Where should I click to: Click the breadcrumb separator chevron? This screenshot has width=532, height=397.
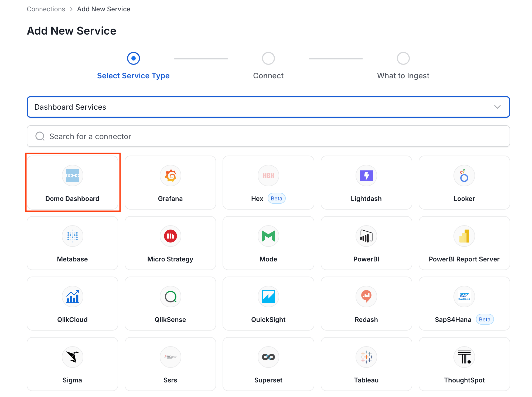pos(71,9)
